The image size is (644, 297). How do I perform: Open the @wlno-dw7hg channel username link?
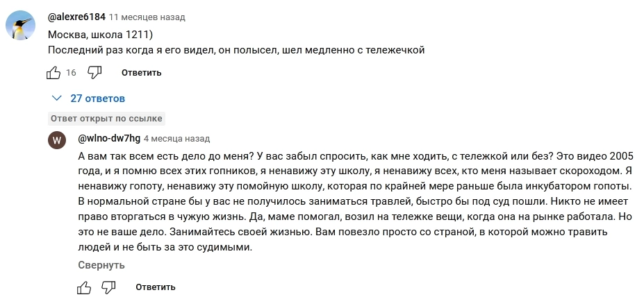tap(109, 138)
